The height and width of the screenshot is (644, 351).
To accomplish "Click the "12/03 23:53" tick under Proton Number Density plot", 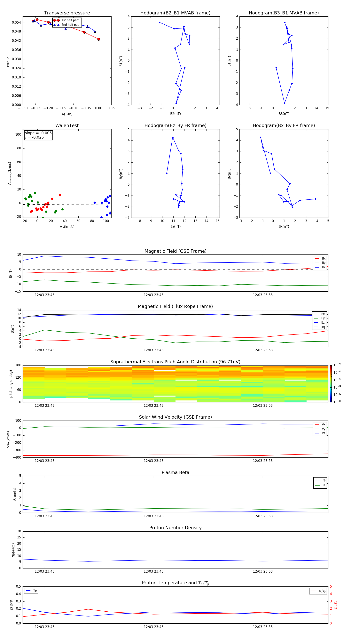I will (263, 571).
